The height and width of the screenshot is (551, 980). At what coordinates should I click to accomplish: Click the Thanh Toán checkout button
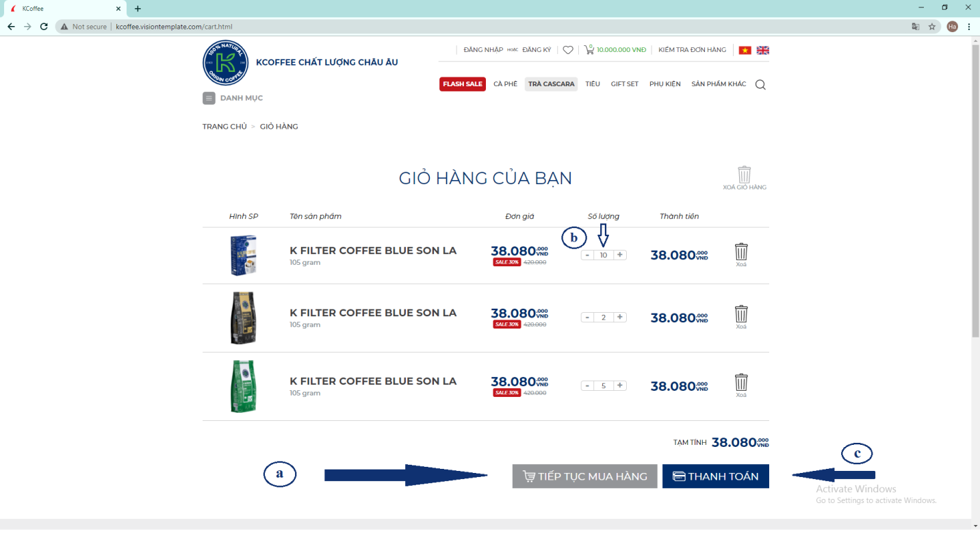pos(715,476)
